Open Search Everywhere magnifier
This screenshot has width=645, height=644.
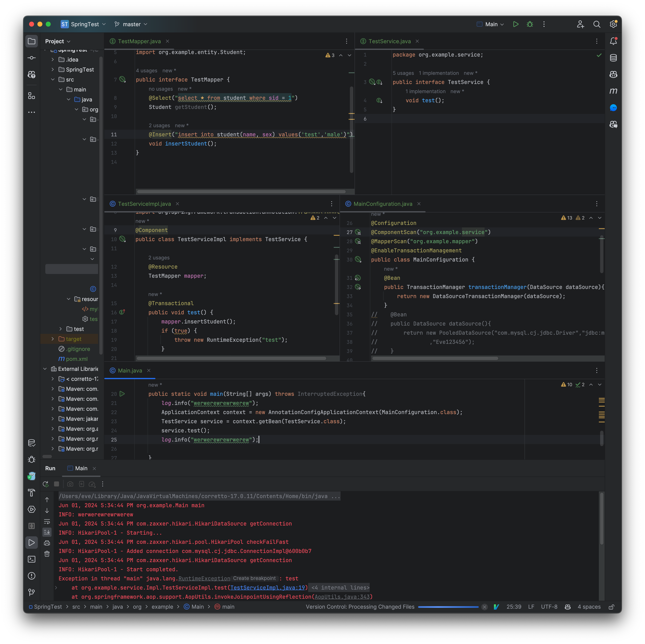click(597, 24)
